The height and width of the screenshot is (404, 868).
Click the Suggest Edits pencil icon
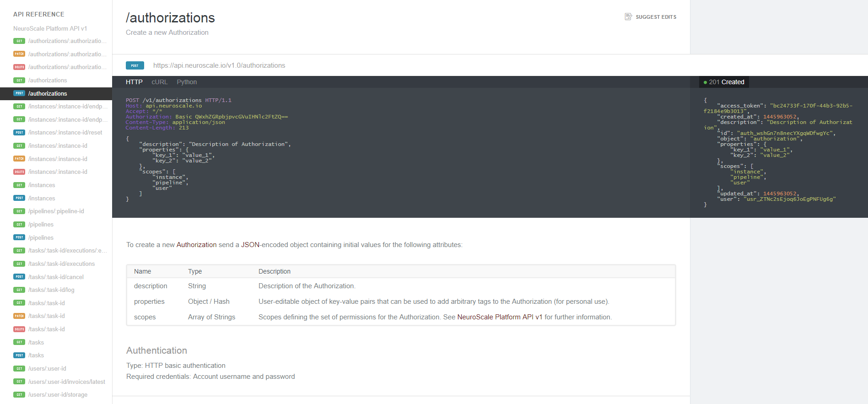[x=628, y=17]
